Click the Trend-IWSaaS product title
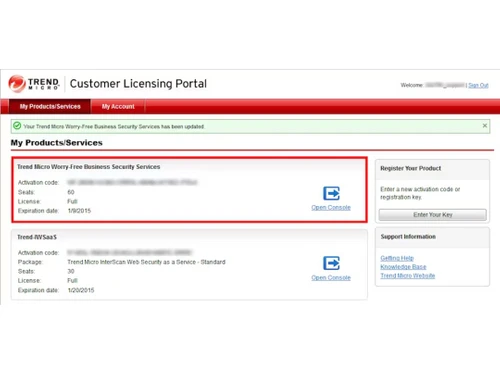 point(37,237)
